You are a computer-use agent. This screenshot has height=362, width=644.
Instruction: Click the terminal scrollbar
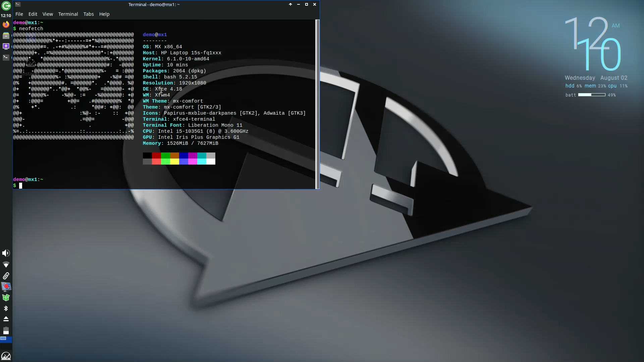tap(317, 104)
